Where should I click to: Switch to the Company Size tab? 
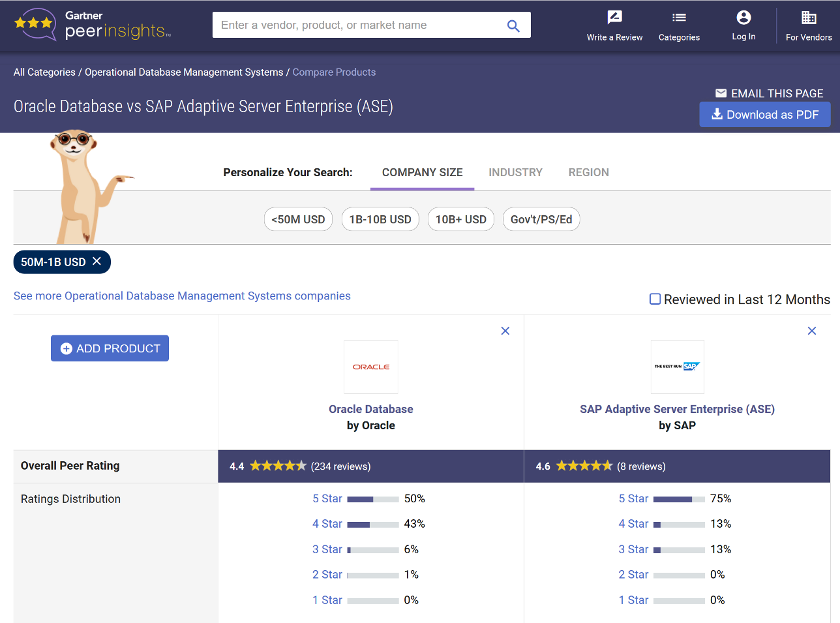pos(422,172)
